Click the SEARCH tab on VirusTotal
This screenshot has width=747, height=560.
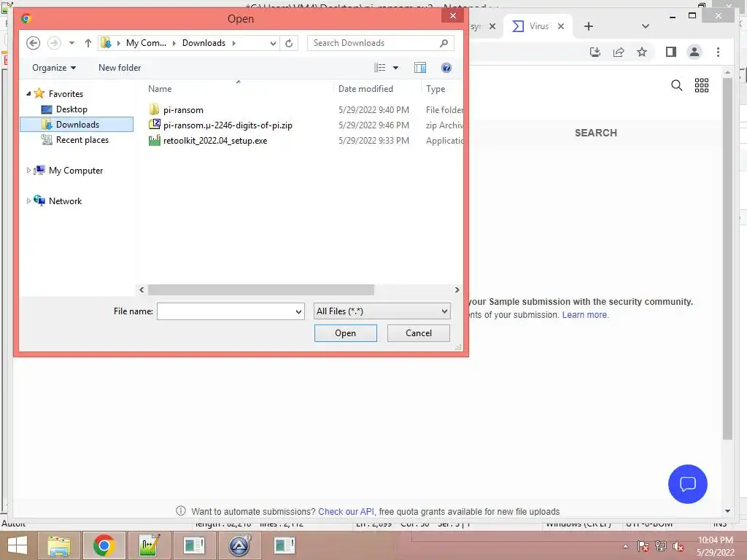click(595, 133)
